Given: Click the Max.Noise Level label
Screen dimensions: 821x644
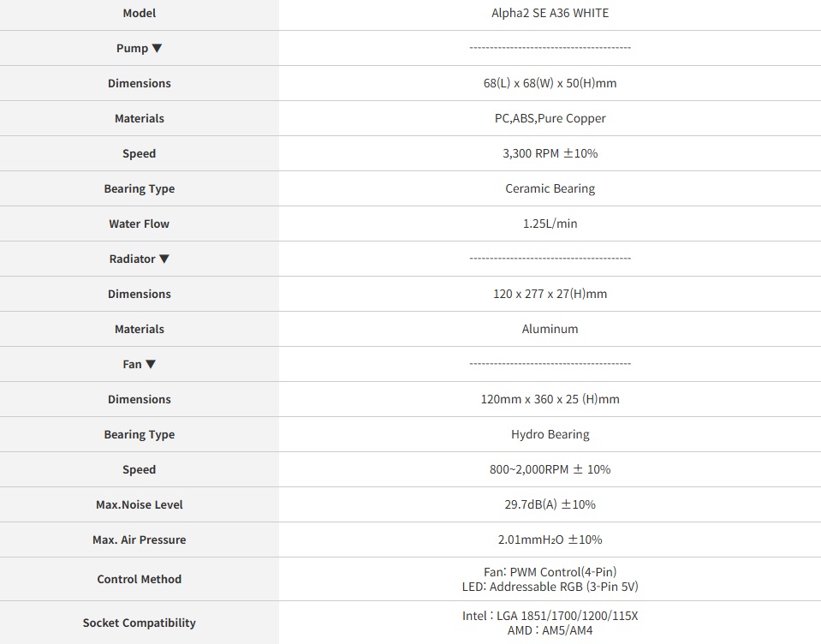Looking at the screenshot, I should (x=140, y=505).
